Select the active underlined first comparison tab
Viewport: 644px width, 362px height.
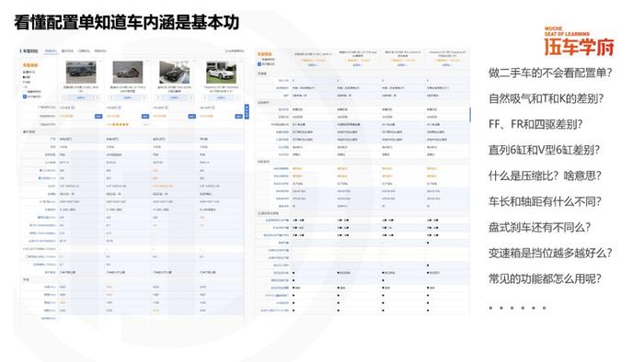point(51,51)
